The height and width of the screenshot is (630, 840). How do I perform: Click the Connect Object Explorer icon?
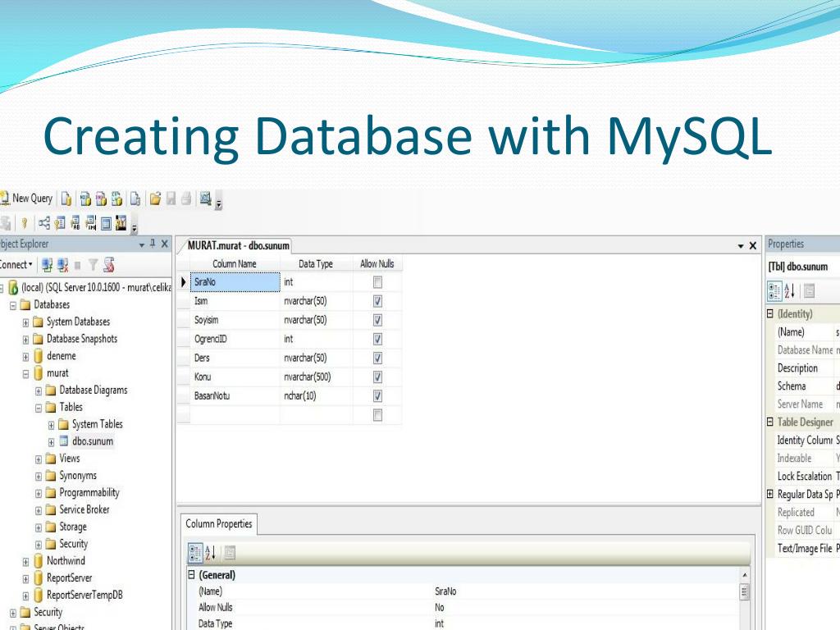[x=47, y=265]
